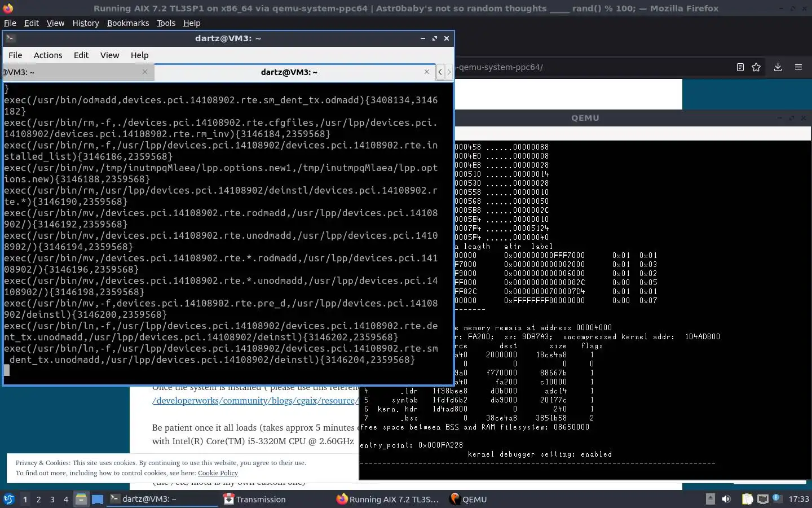This screenshot has width=812, height=508.
Task: Open Firefox View menu
Action: tap(55, 23)
